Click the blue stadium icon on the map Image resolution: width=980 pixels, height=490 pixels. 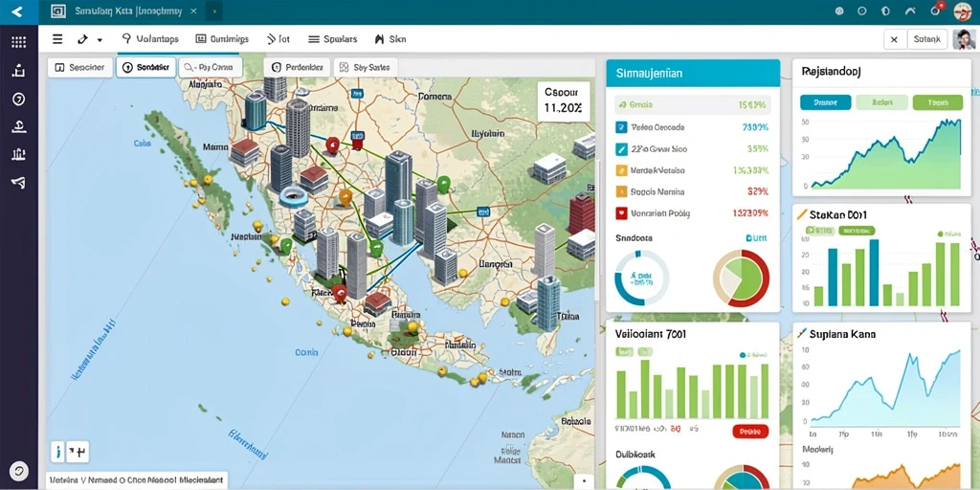[293, 197]
